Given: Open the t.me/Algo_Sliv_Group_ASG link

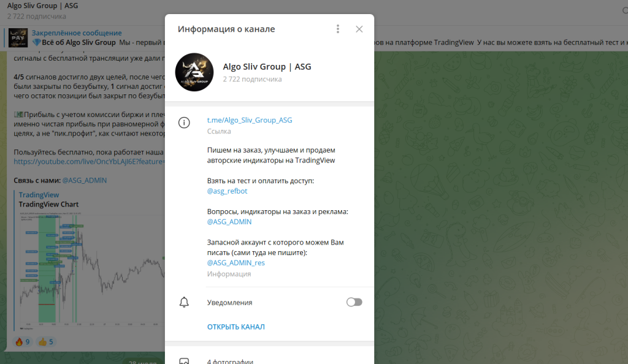Looking at the screenshot, I should tap(250, 120).
